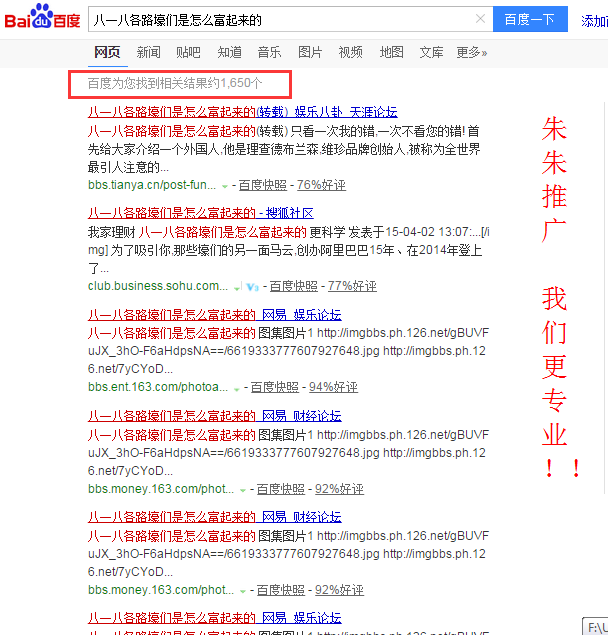The width and height of the screenshot is (608, 635).
Task: View 百度快照 for bbs.ent.163.com result
Action: (x=275, y=387)
